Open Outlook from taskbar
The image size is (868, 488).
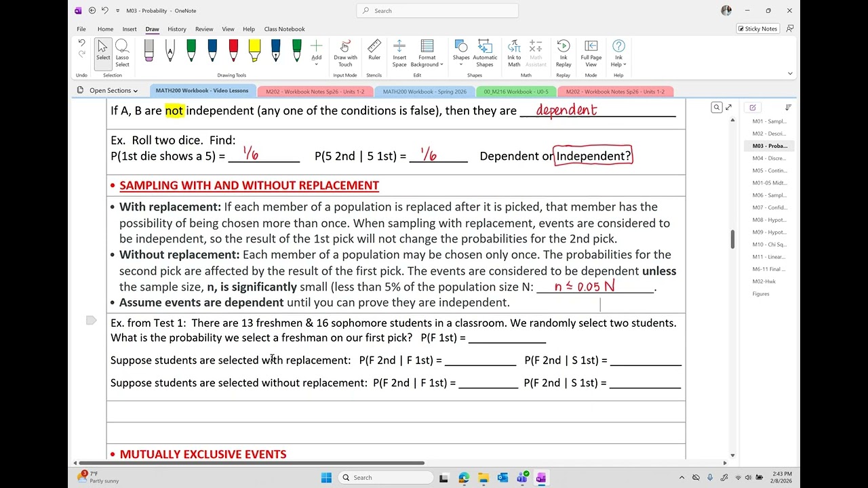(502, 477)
